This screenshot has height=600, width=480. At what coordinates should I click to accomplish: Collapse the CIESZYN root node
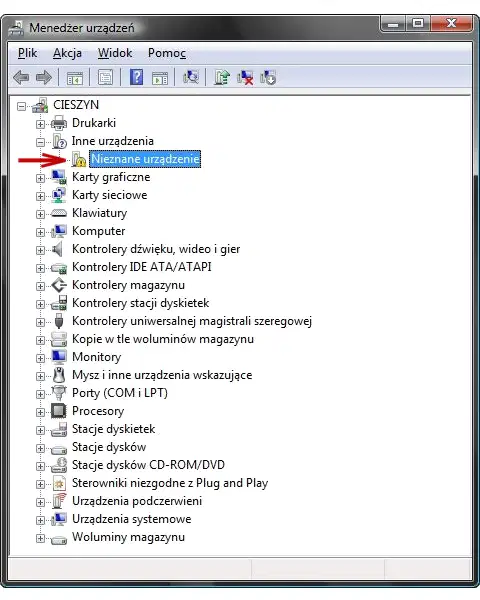[x=21, y=106]
